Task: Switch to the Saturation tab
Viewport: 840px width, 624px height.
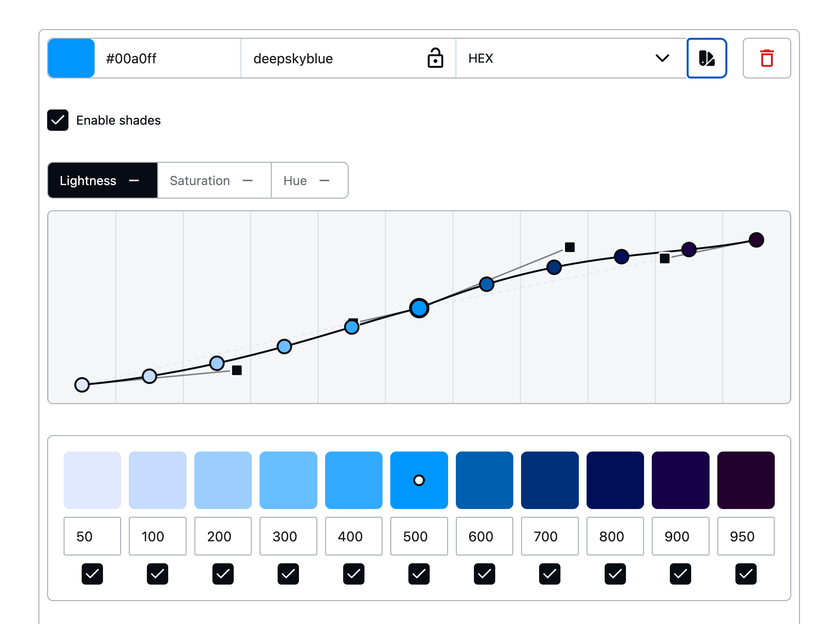Action: coord(214,181)
